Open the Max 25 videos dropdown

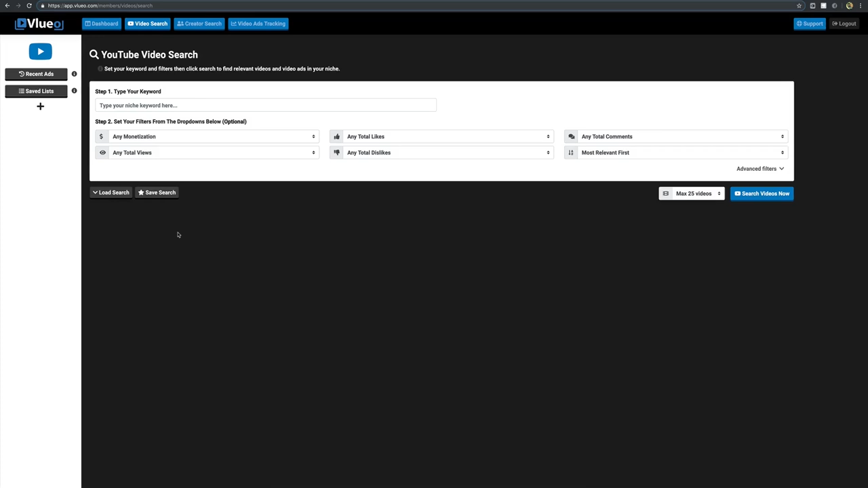(698, 194)
